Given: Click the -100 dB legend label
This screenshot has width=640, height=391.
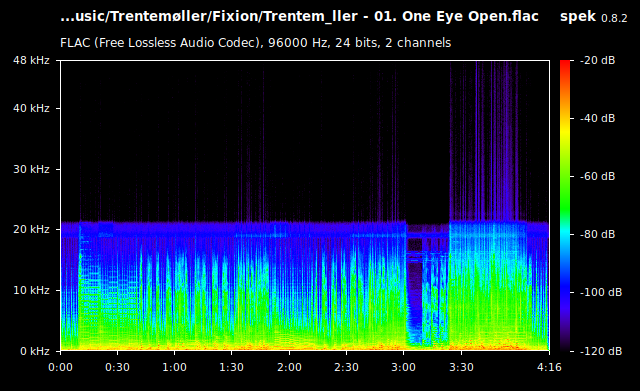Looking at the screenshot, I should click(601, 292).
